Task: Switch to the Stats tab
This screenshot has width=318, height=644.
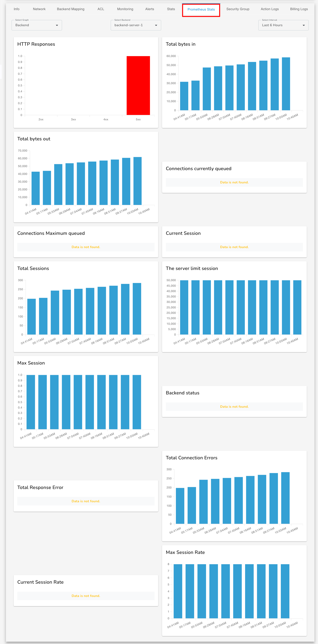Action: 171,9
